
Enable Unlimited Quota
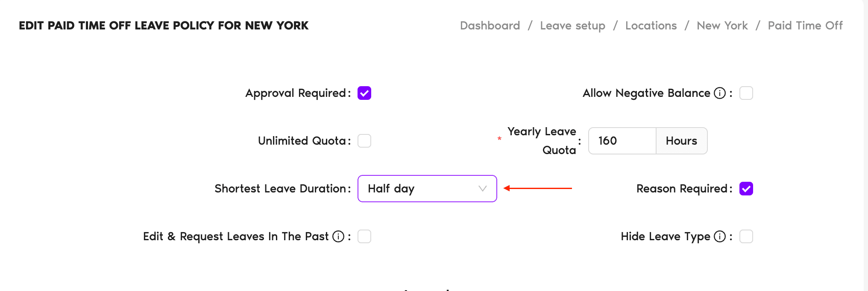click(x=364, y=141)
